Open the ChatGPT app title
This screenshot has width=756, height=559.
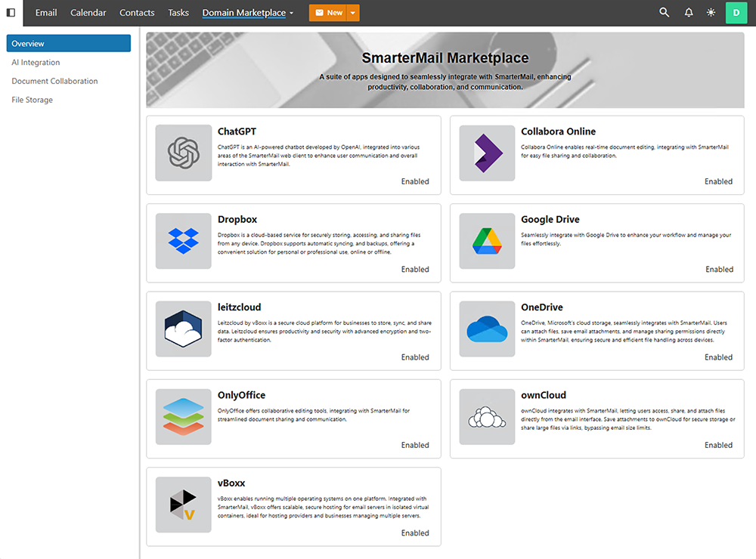point(237,131)
